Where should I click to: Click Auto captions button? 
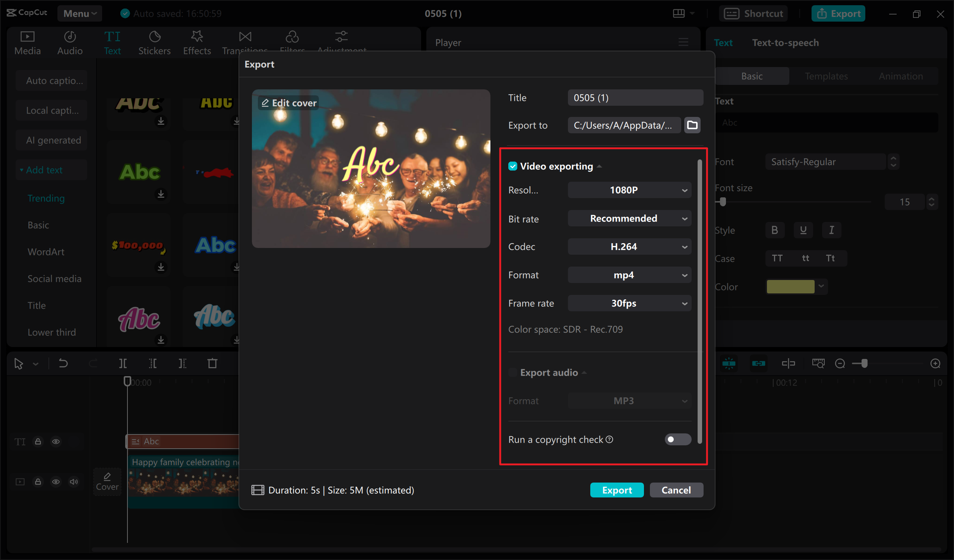[x=51, y=80]
